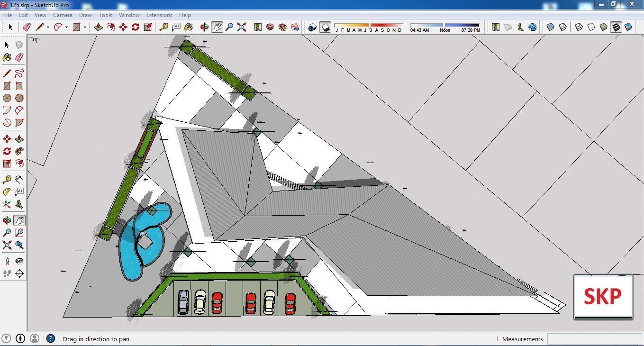Screen dimensions: 644x346
Task: Activate Paint Bucket in top toolbar
Action: [x=189, y=27]
